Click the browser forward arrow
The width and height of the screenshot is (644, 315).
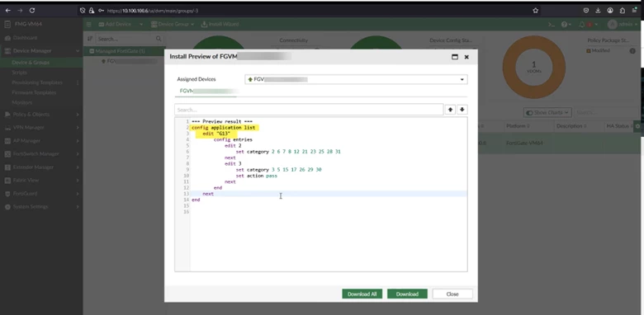pos(20,11)
